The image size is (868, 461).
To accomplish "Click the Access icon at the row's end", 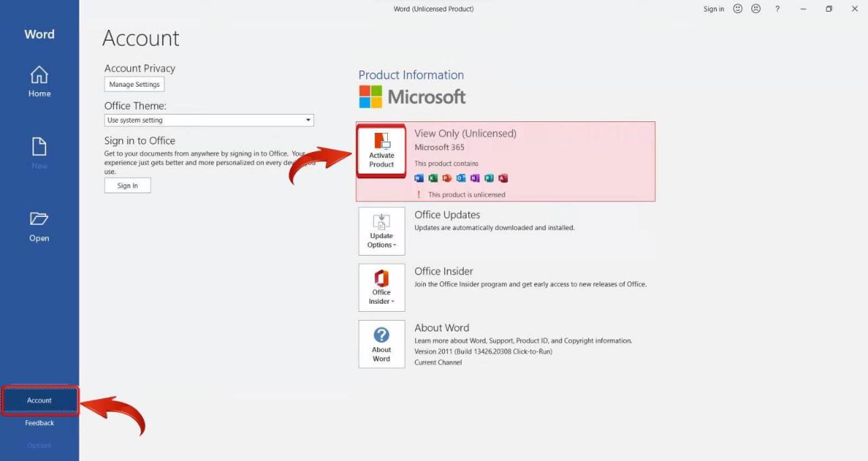I will click(x=503, y=178).
